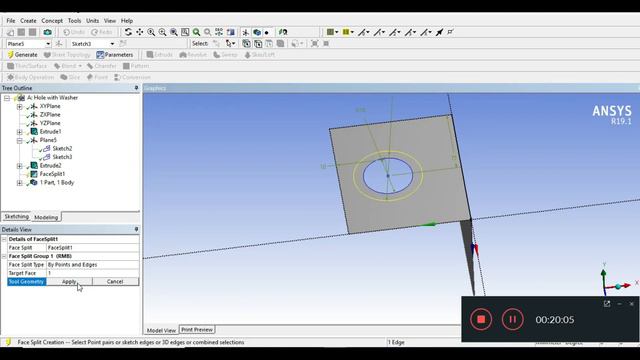Image resolution: width=640 pixels, height=360 pixels.
Task: Select YZPlane in the tree outline
Action: 50,123
